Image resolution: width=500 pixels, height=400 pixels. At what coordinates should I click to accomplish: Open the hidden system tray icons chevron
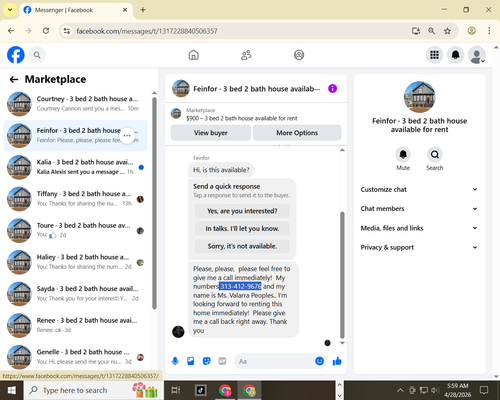(400, 390)
